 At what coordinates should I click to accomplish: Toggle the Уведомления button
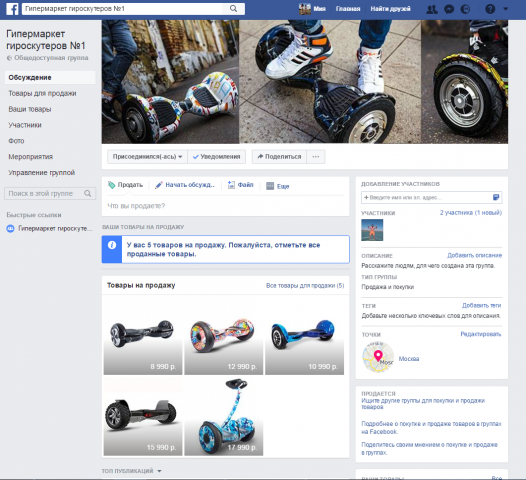pos(216,157)
